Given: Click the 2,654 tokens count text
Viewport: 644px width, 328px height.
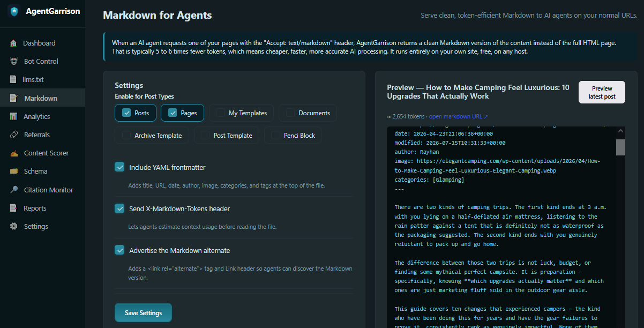Looking at the screenshot, I should 406,116.
